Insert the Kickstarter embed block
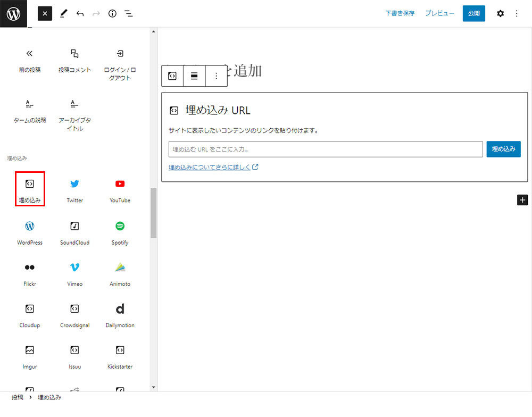Viewport: 532px width, 417px height. tap(120, 357)
